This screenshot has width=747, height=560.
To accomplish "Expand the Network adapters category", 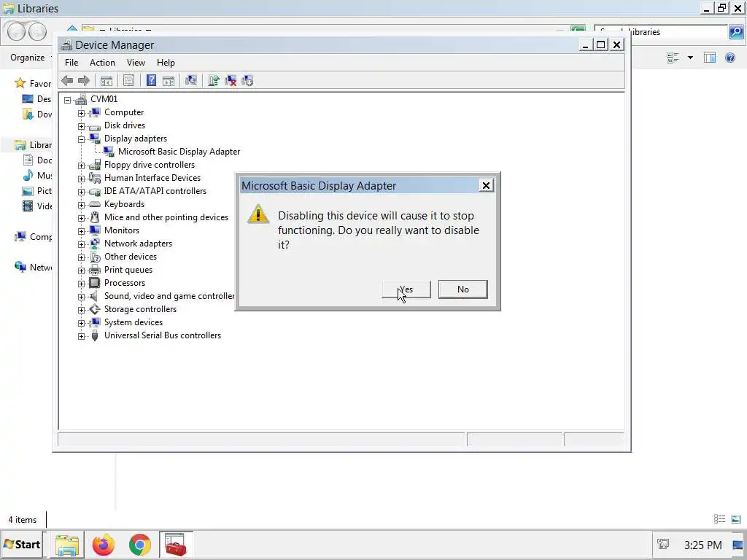I will click(82, 244).
